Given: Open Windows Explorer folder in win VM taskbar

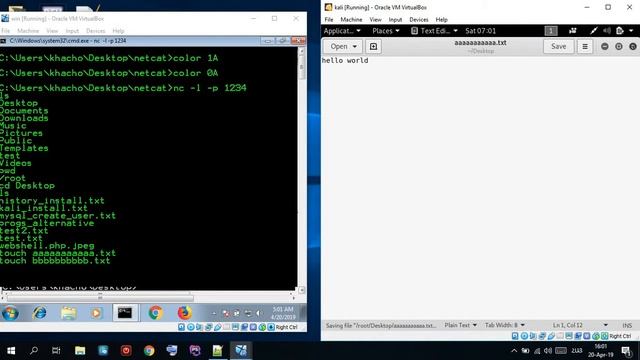Looking at the screenshot, I should pos(69,313).
